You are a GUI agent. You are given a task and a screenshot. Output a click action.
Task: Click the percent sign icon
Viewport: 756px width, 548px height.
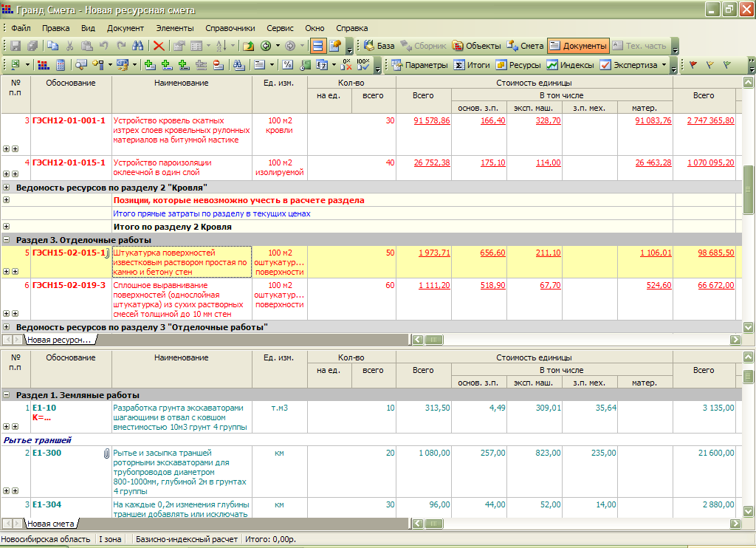click(287, 65)
